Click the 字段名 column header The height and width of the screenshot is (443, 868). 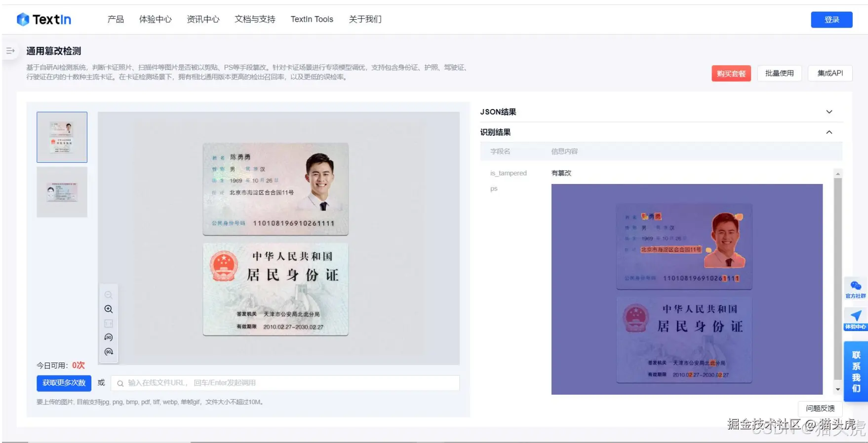click(x=500, y=151)
